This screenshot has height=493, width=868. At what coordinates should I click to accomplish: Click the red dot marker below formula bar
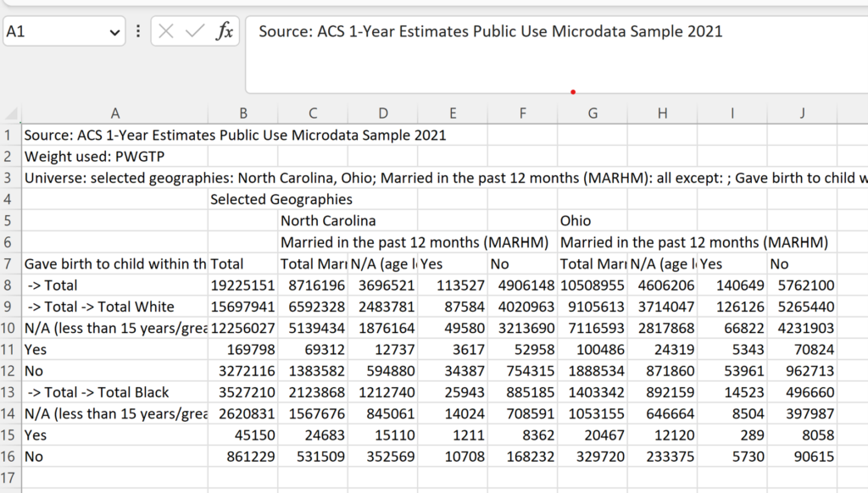573,91
